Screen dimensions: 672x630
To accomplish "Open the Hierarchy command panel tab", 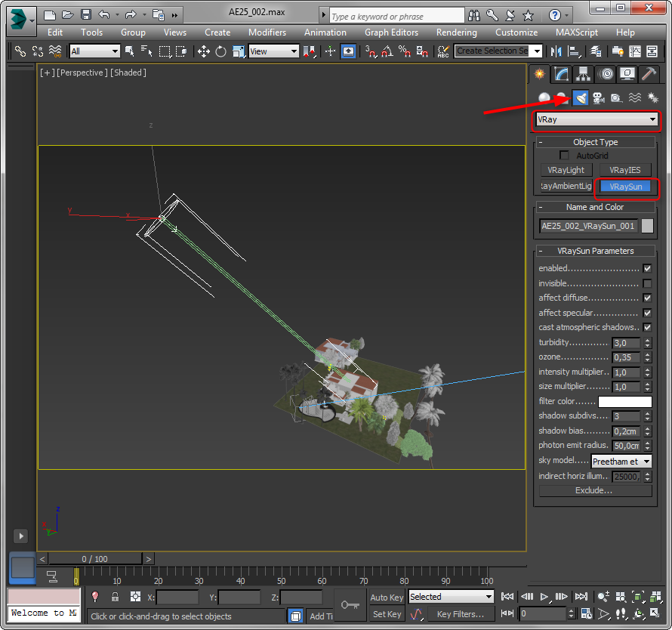I will click(582, 74).
